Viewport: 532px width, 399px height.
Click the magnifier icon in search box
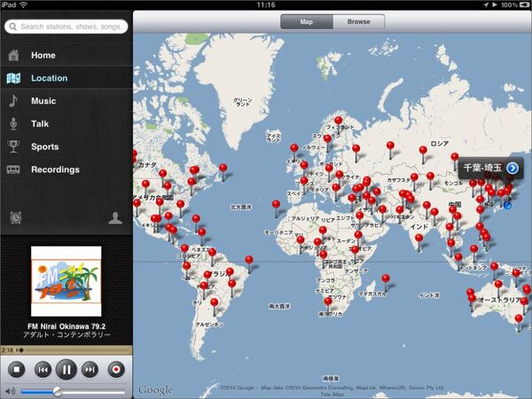[13, 27]
